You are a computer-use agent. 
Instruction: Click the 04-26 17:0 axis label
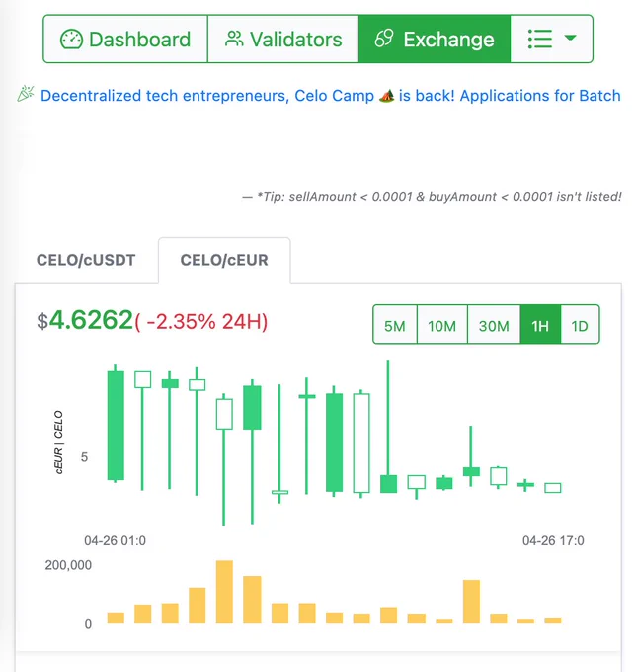tap(553, 540)
